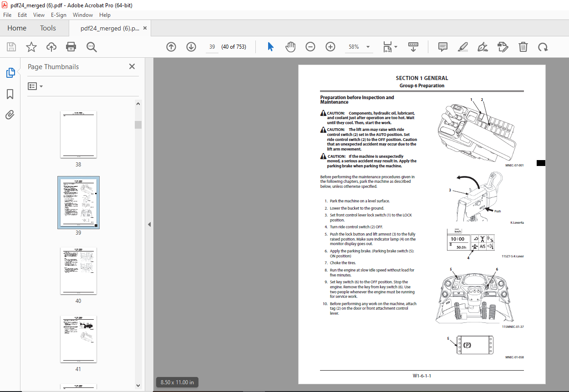
Task: Zoom out with the minus button
Action: tap(310, 47)
